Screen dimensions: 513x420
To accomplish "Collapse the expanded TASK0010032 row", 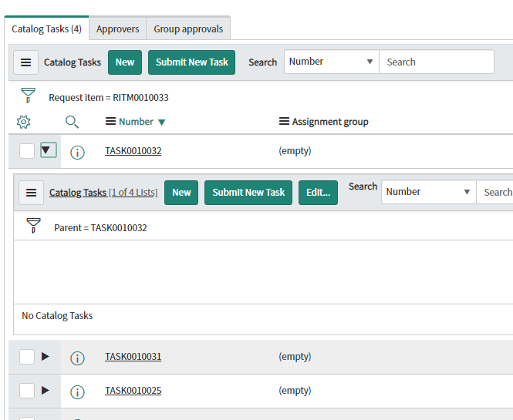I will point(49,150).
